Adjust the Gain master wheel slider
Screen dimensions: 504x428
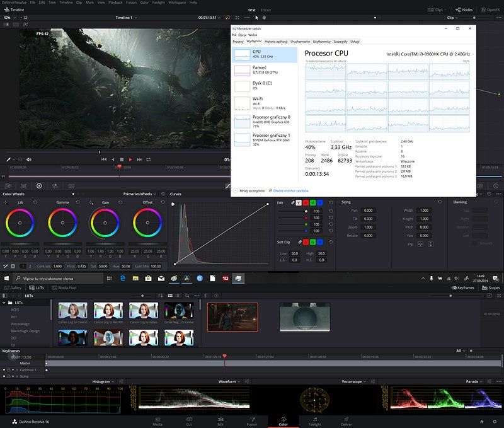pyautogui.click(x=105, y=244)
